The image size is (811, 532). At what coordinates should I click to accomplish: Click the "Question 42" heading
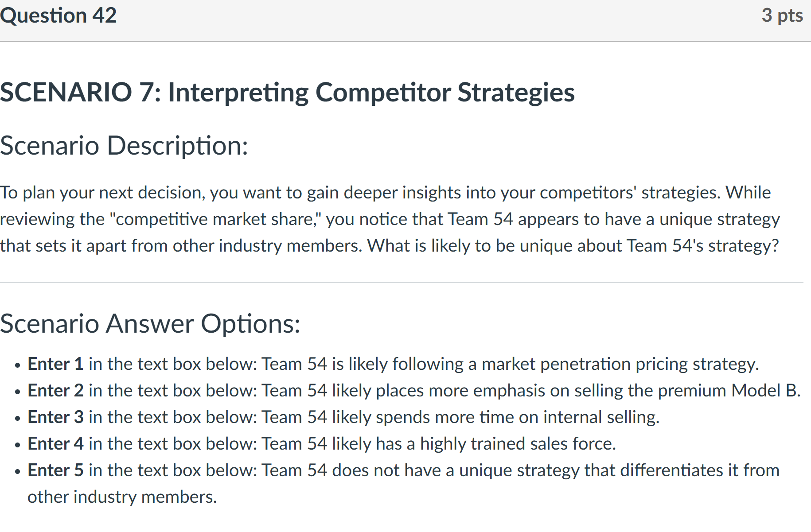point(58,16)
